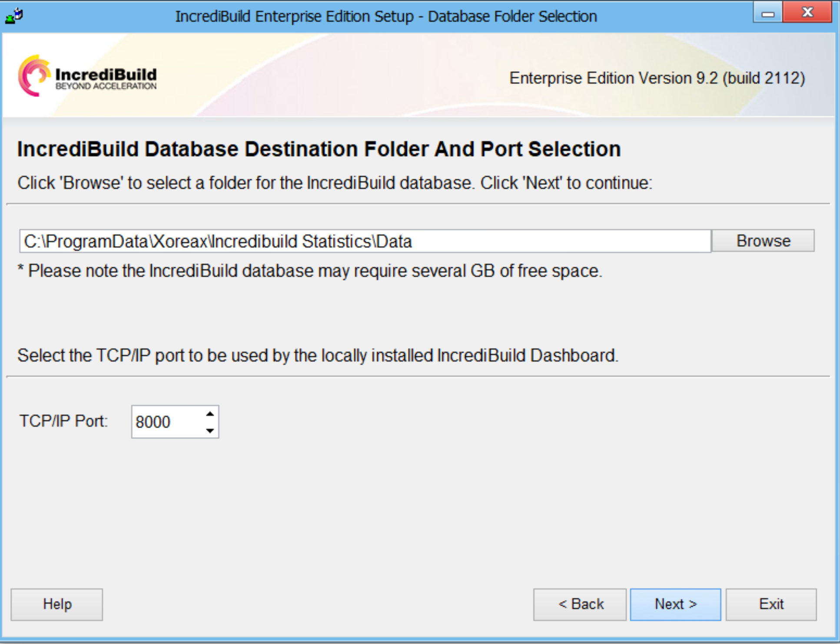The height and width of the screenshot is (644, 840).
Task: Increase TCP/IP port with up arrow
Action: click(x=210, y=414)
